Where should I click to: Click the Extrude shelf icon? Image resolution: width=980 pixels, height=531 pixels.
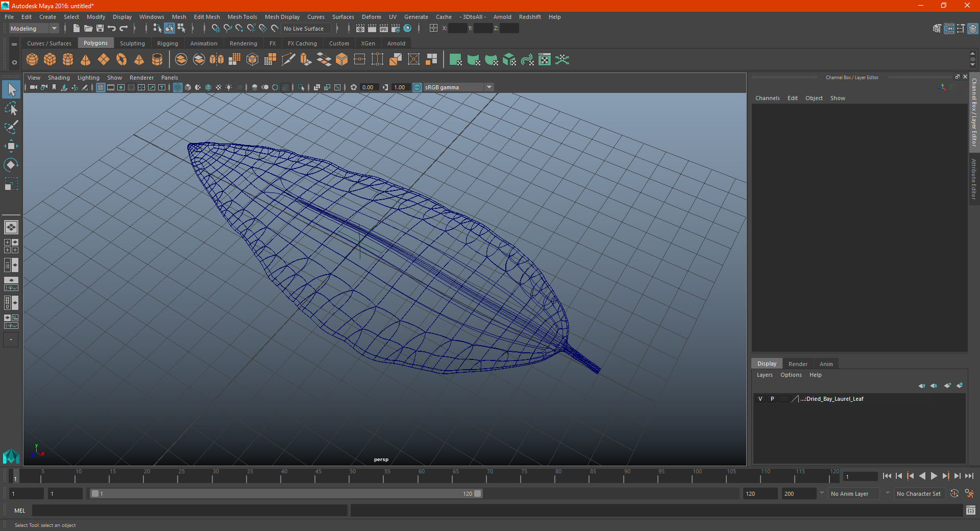306,60
